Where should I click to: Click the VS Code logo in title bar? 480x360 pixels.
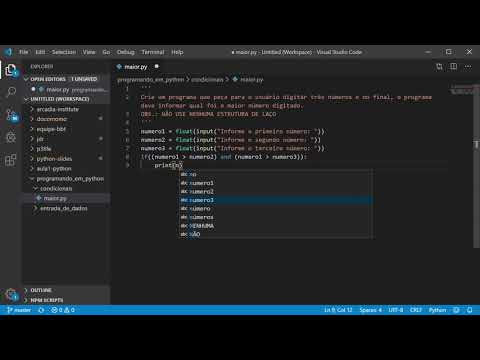coord(8,52)
